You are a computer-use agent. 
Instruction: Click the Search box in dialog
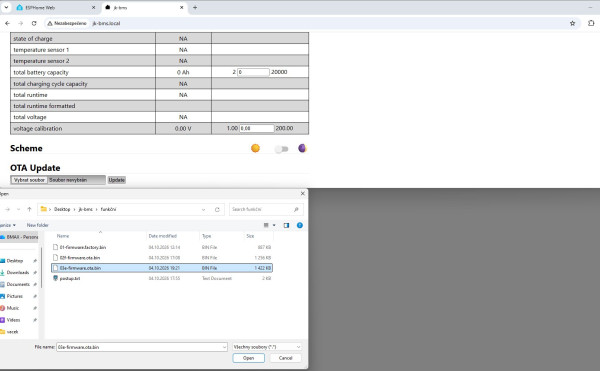266,209
